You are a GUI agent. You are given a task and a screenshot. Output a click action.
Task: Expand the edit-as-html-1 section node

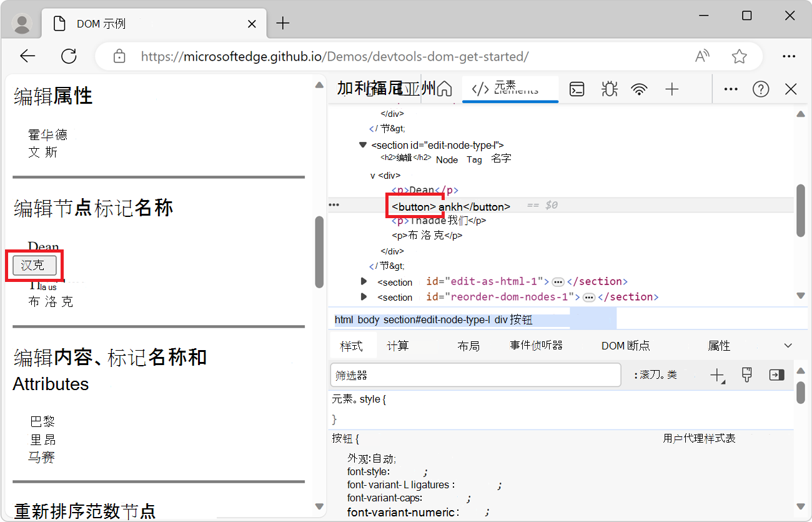tap(364, 281)
